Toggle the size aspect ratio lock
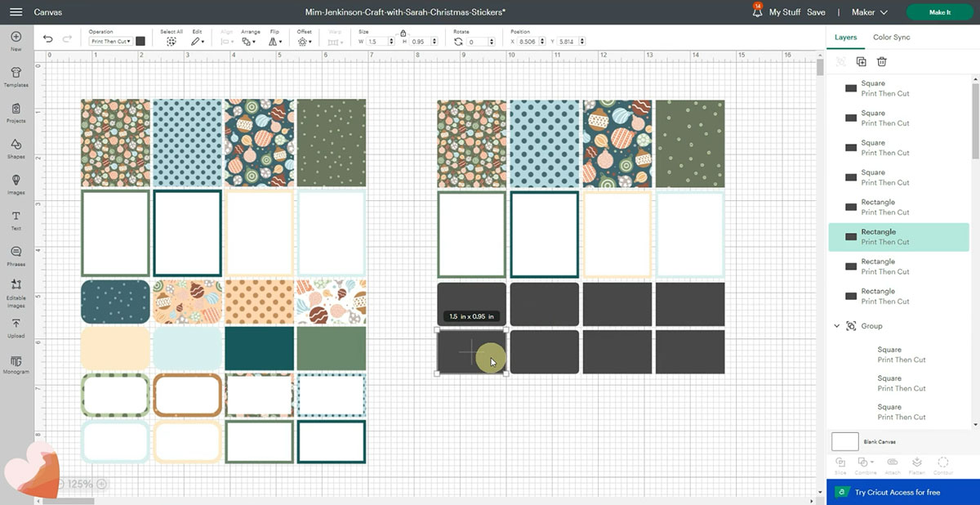Viewport: 980px width, 505px height. coord(403,33)
